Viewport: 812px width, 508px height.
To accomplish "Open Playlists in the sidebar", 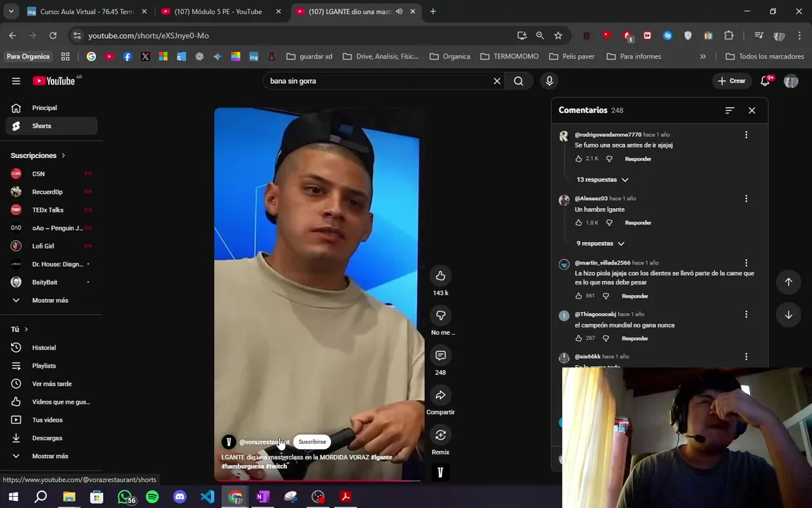I will pyautogui.click(x=51, y=366).
